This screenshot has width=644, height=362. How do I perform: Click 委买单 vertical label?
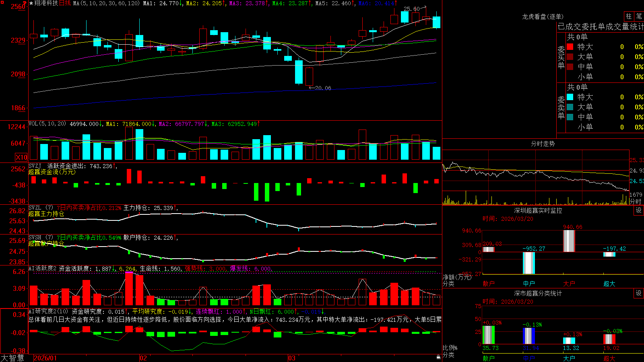[561, 58]
